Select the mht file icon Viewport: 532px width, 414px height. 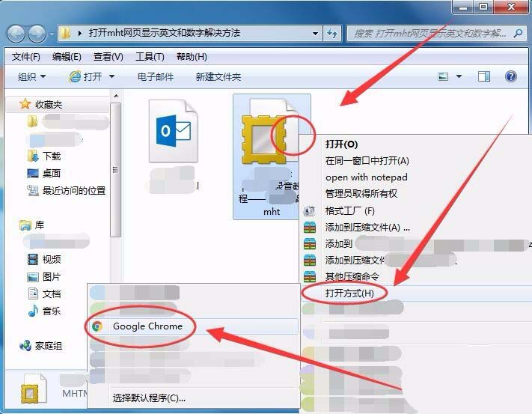coord(264,142)
